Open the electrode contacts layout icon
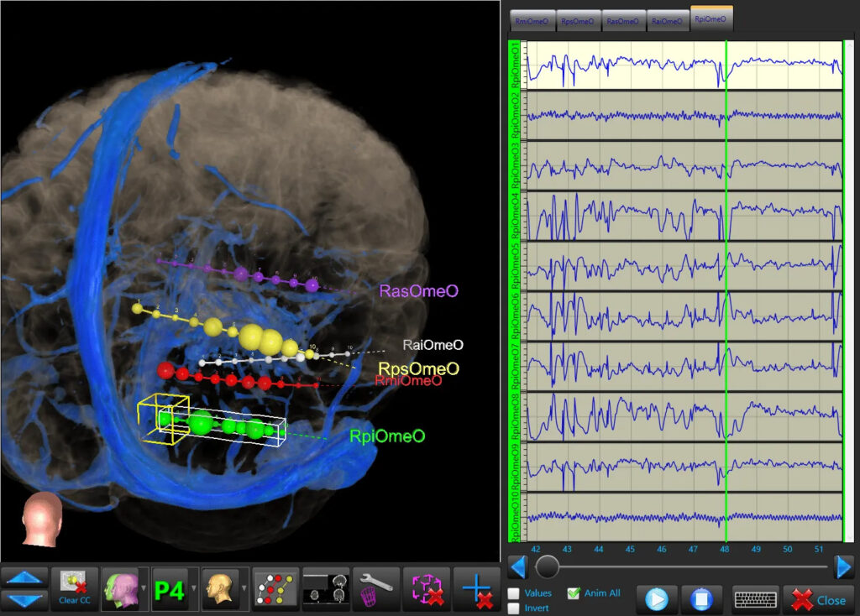Screen dimensions: 860x616 (276, 587)
